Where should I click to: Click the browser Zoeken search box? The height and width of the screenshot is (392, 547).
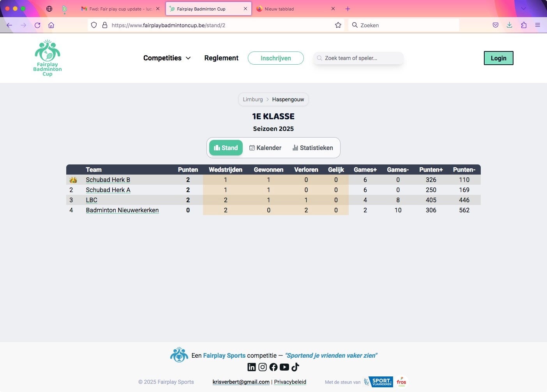[x=404, y=25]
